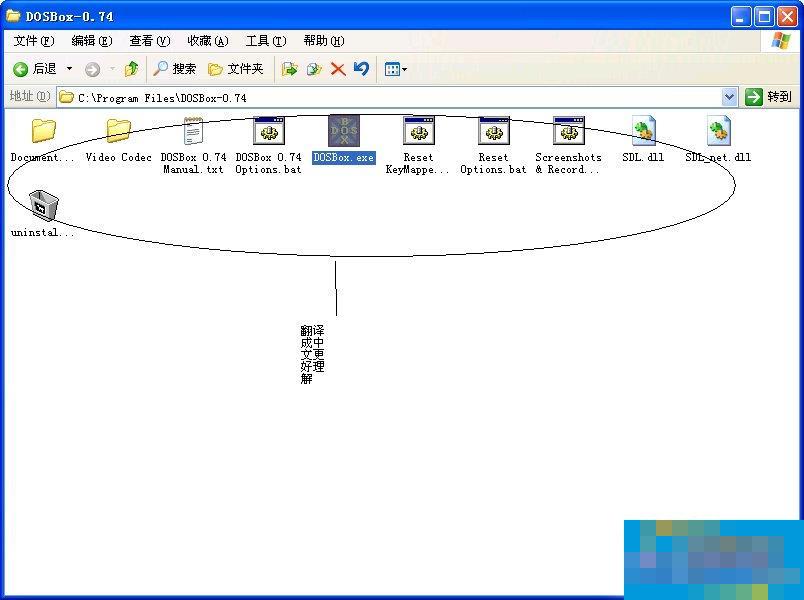Image resolution: width=804 pixels, height=600 pixels.
Task: Open the 工具(T) menu
Action: tap(265, 41)
